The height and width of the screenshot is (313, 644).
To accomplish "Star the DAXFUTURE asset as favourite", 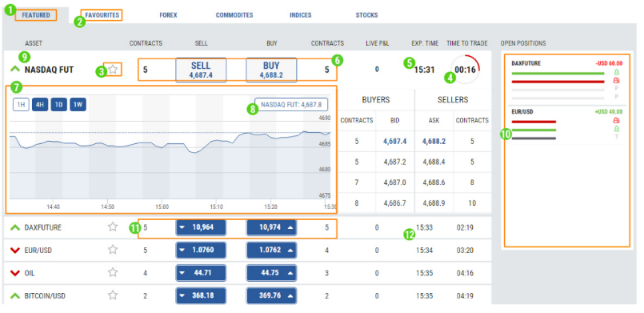I will 113,227.
